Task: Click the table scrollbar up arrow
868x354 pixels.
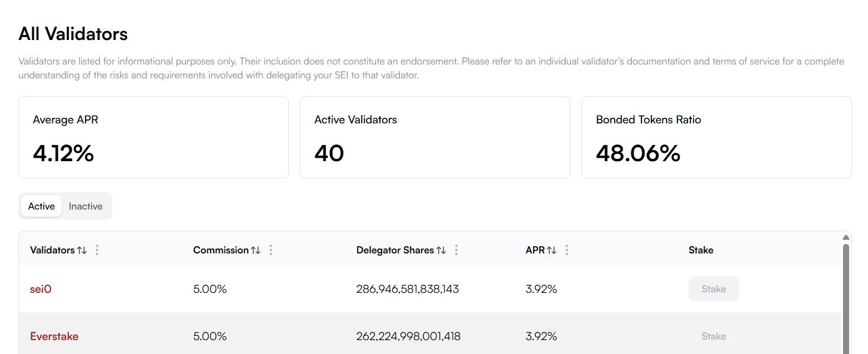Action: [x=846, y=237]
